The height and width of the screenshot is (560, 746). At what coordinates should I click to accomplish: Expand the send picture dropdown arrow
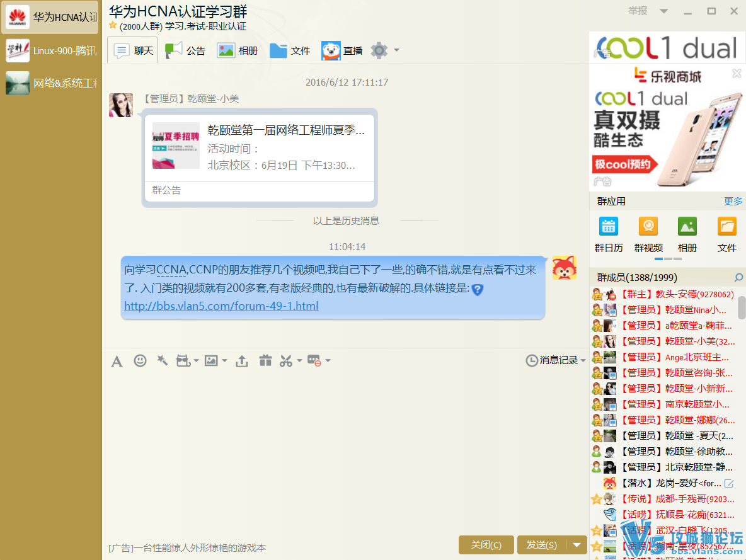(224, 361)
